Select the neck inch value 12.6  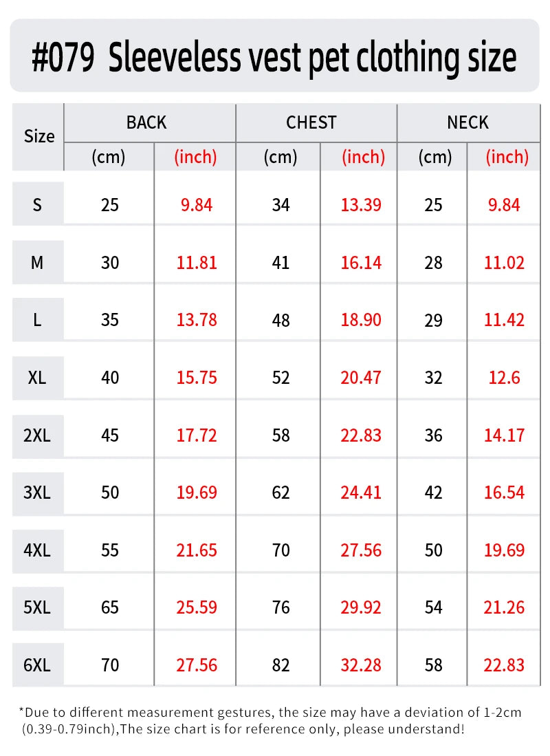(x=505, y=378)
